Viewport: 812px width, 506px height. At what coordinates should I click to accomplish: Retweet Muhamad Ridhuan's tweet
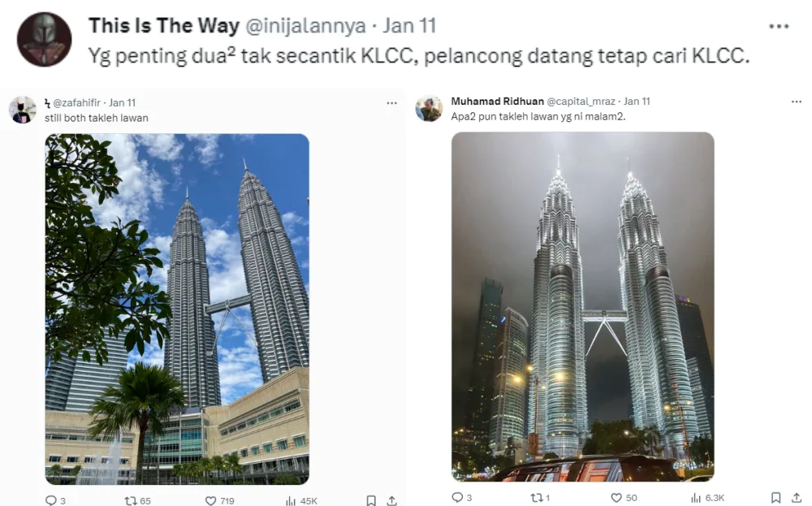pyautogui.click(x=537, y=497)
